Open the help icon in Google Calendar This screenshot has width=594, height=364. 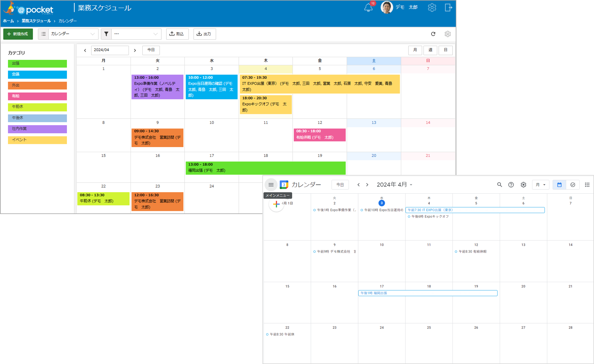tap(511, 185)
